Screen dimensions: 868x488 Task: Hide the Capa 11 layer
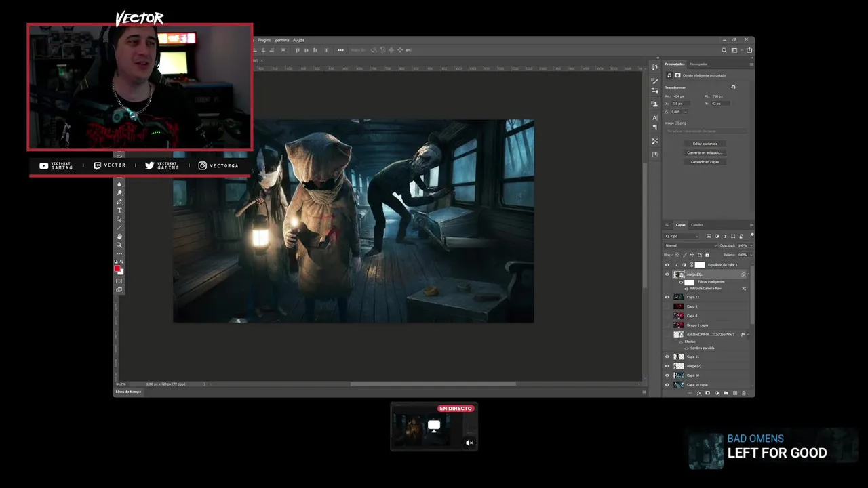pyautogui.click(x=667, y=357)
